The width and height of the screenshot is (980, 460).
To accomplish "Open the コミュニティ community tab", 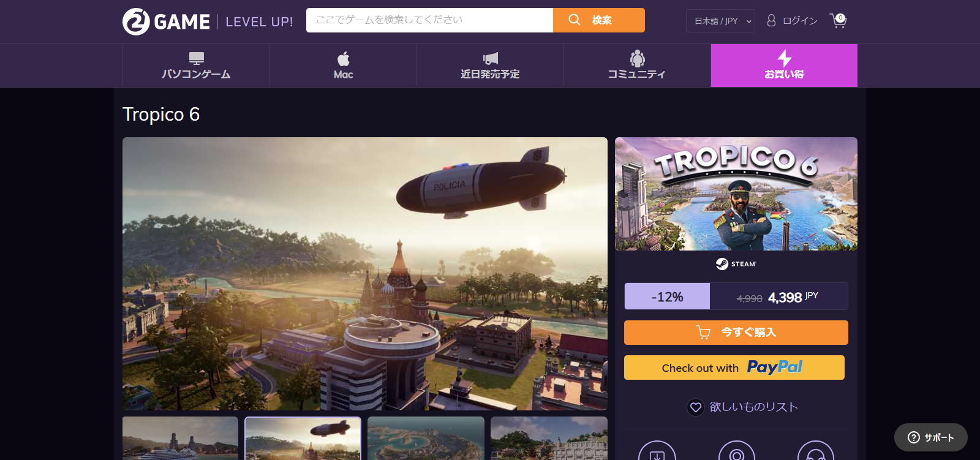I will pyautogui.click(x=637, y=66).
